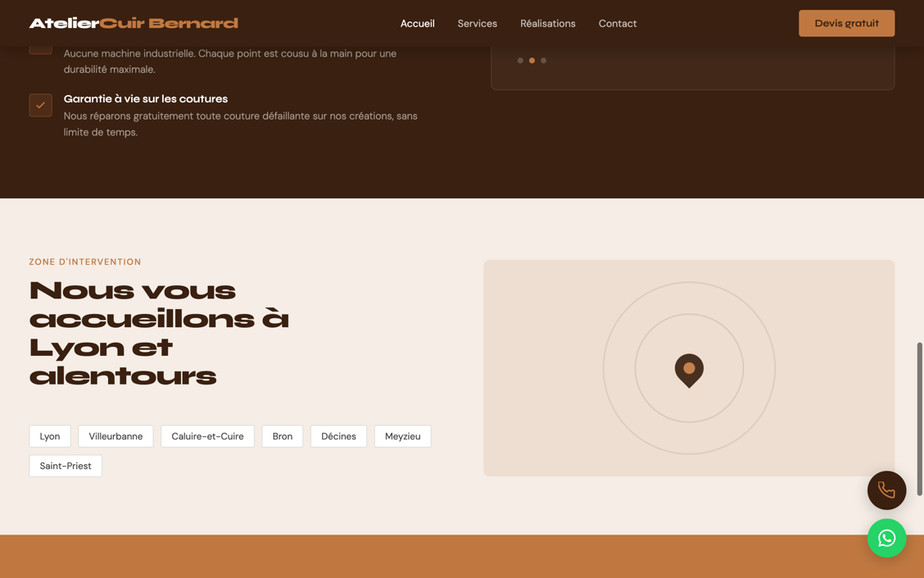Click the ZONE D'INTERVENTION label
The height and width of the screenshot is (578, 924).
pos(85,262)
